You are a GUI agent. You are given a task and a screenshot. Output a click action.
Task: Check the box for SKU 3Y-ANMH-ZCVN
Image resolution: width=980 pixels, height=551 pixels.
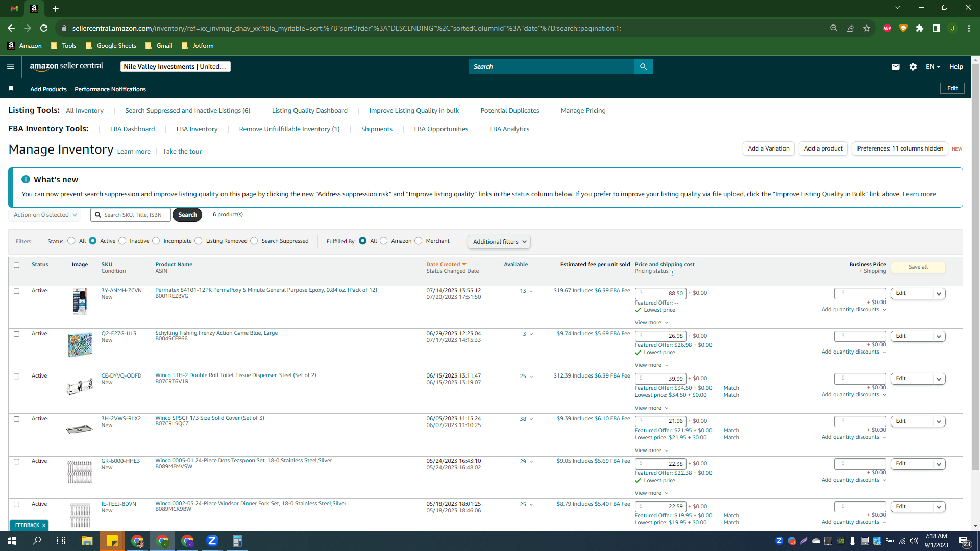(17, 291)
